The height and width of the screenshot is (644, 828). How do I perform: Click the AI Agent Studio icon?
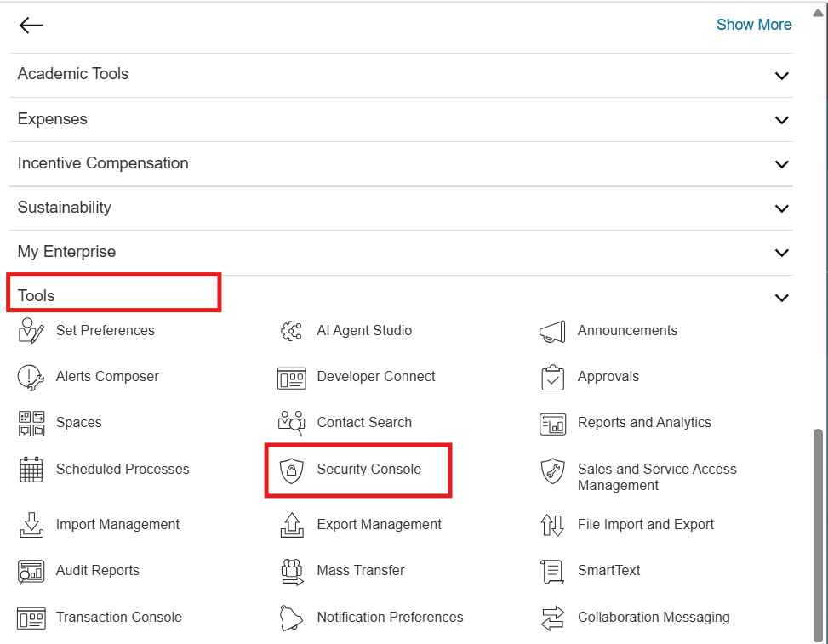292,331
